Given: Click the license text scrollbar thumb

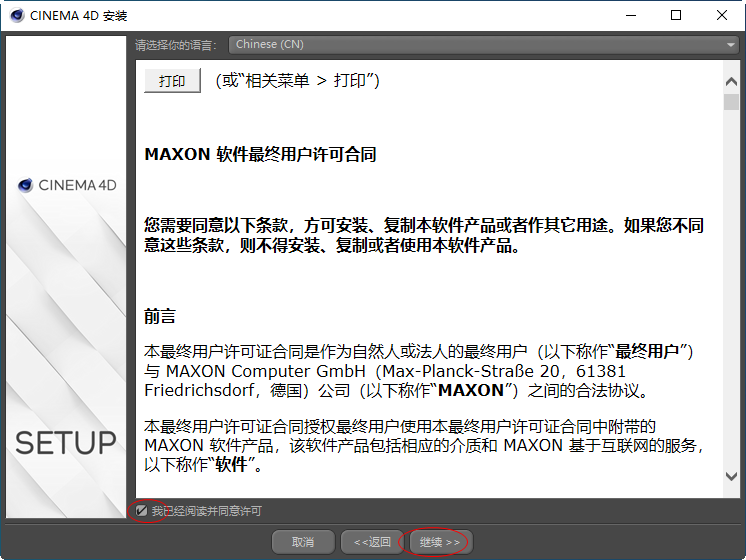Looking at the screenshot, I should click(x=732, y=101).
